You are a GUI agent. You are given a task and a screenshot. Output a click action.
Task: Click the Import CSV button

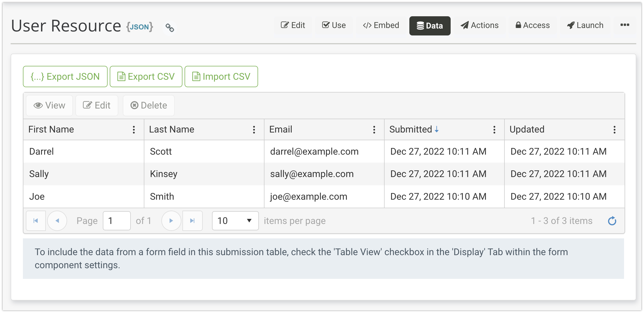pyautogui.click(x=221, y=77)
